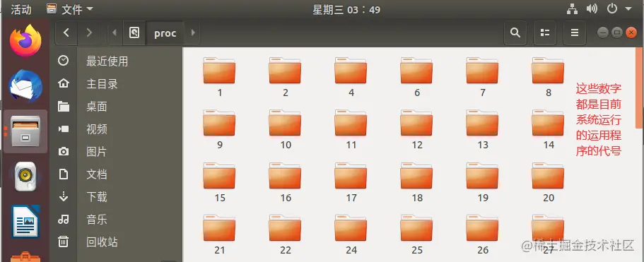Image resolution: width=644 pixels, height=262 pixels.
Task: Click the camera icon beside 图片
Action: [63, 152]
